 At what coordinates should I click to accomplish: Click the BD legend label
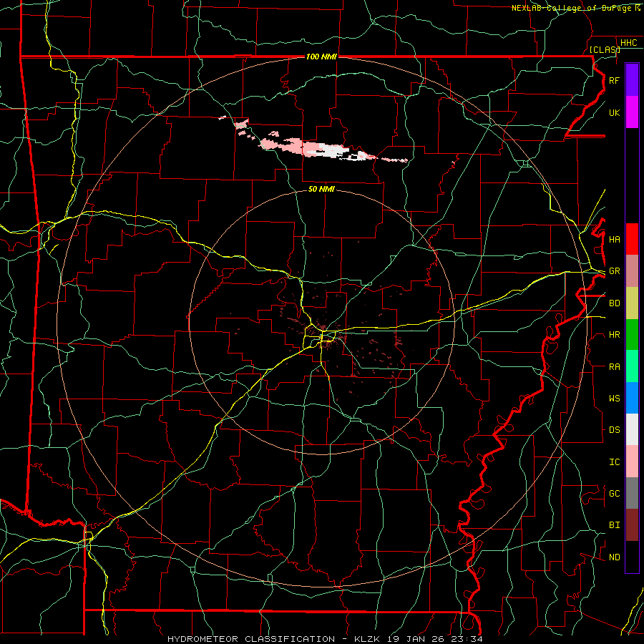point(614,303)
